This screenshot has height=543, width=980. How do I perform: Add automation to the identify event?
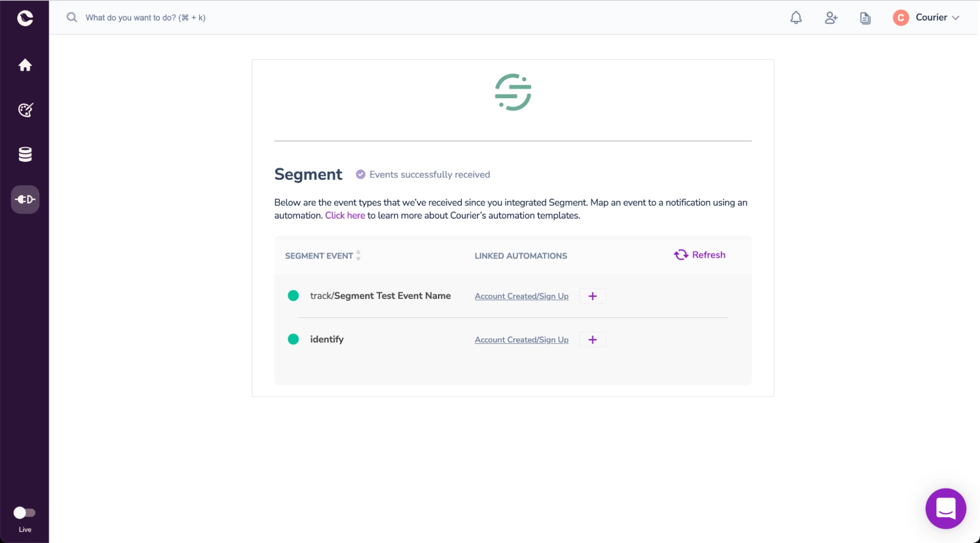(x=592, y=340)
